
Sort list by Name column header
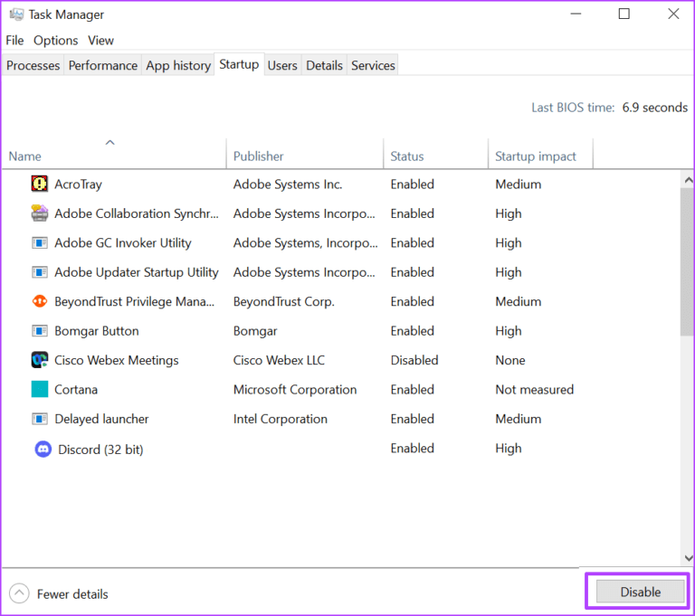pyautogui.click(x=114, y=154)
